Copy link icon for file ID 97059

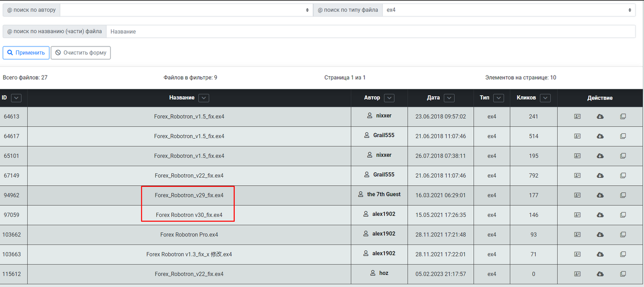pos(623,215)
